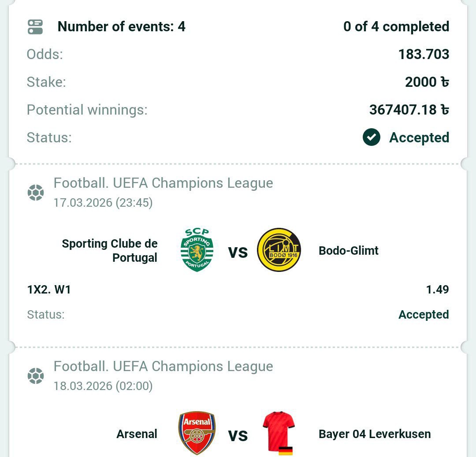Select the Bodo-Glimt team name
This screenshot has width=476, height=457.
pyautogui.click(x=348, y=251)
